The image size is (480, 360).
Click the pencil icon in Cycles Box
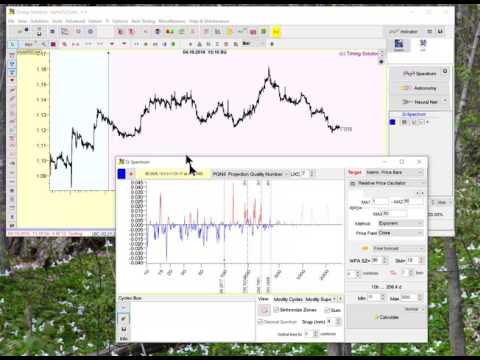point(123,319)
